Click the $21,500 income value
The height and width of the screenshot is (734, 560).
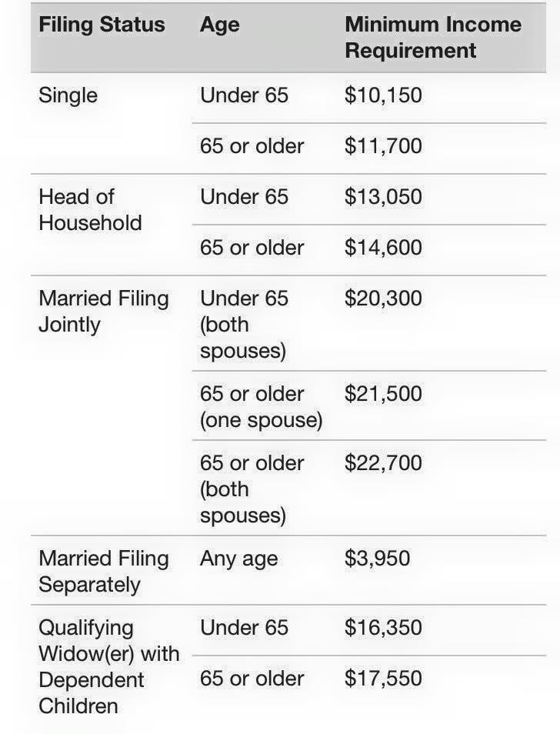[383, 393]
